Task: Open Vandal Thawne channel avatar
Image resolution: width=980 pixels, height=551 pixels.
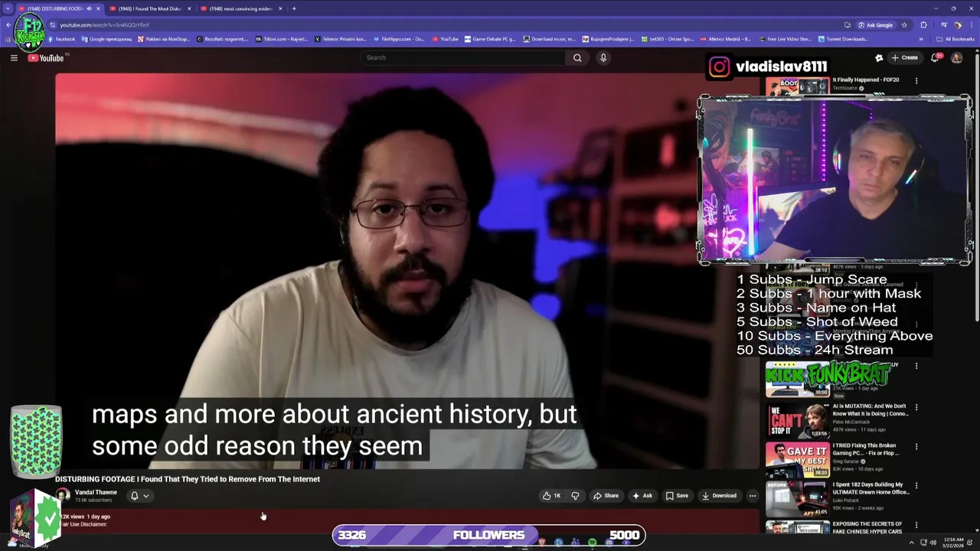Action: 63,496
